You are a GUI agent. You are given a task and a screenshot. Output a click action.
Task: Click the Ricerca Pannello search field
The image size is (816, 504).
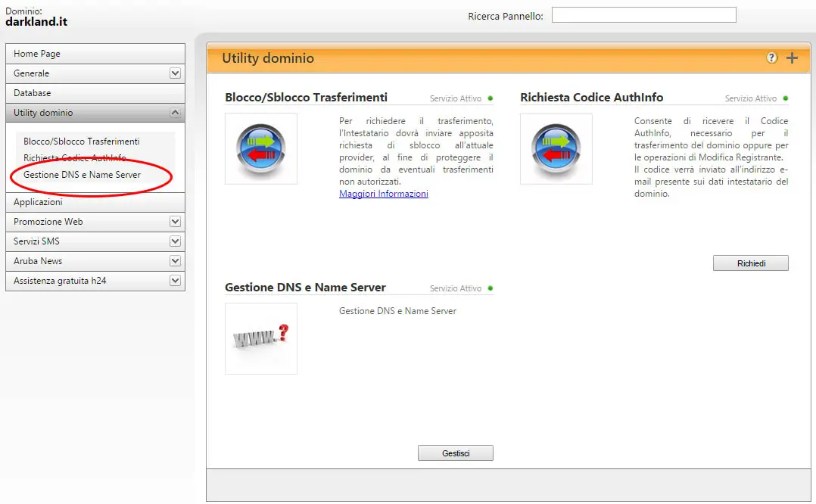(x=643, y=15)
